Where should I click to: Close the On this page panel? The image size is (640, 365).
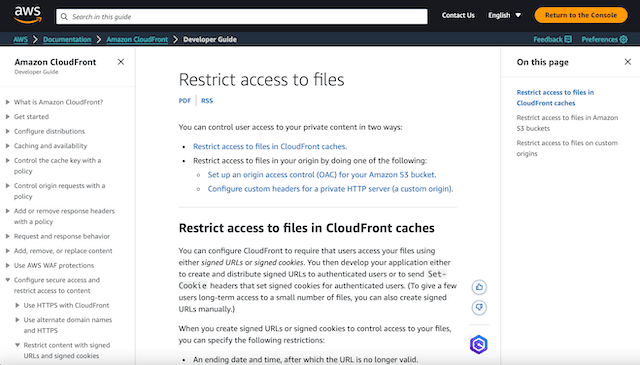point(628,62)
